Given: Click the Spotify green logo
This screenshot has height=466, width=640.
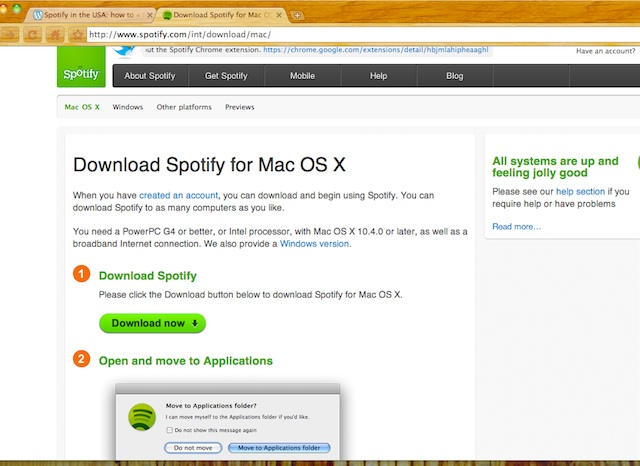Looking at the screenshot, I should click(81, 67).
